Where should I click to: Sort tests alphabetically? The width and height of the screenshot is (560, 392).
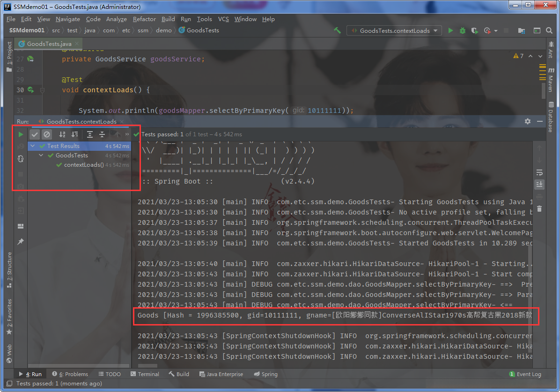(62, 134)
